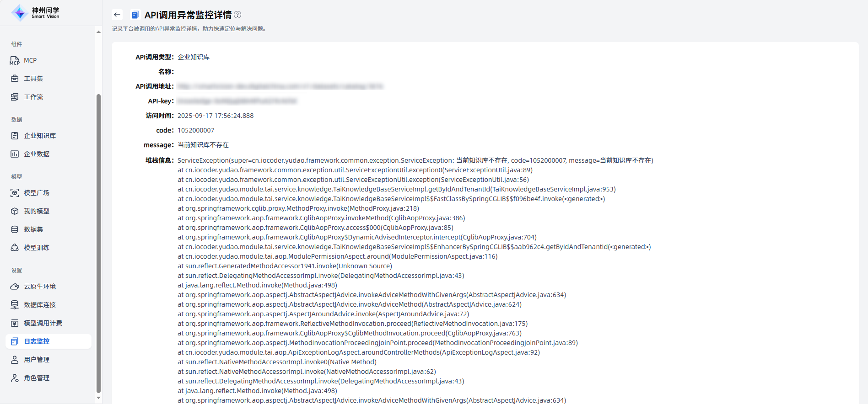Click the back arrow button

point(117,15)
